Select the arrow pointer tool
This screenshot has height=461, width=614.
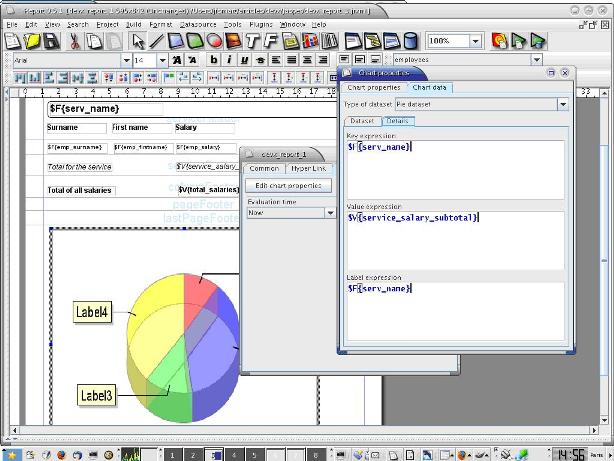(x=138, y=41)
